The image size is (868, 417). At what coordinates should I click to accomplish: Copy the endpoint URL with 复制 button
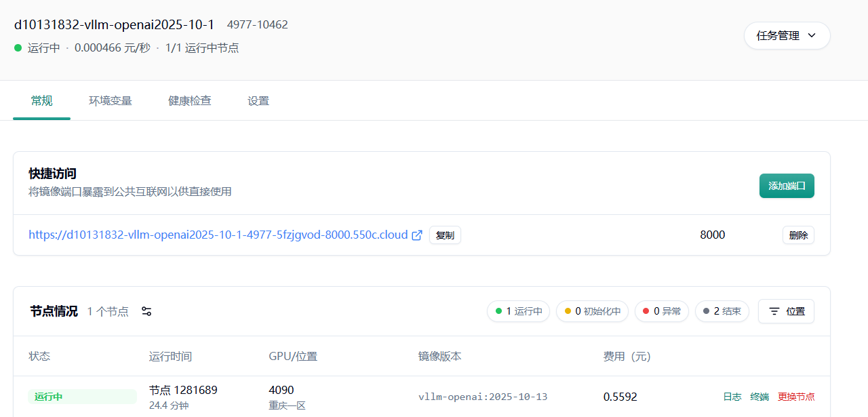click(x=445, y=235)
